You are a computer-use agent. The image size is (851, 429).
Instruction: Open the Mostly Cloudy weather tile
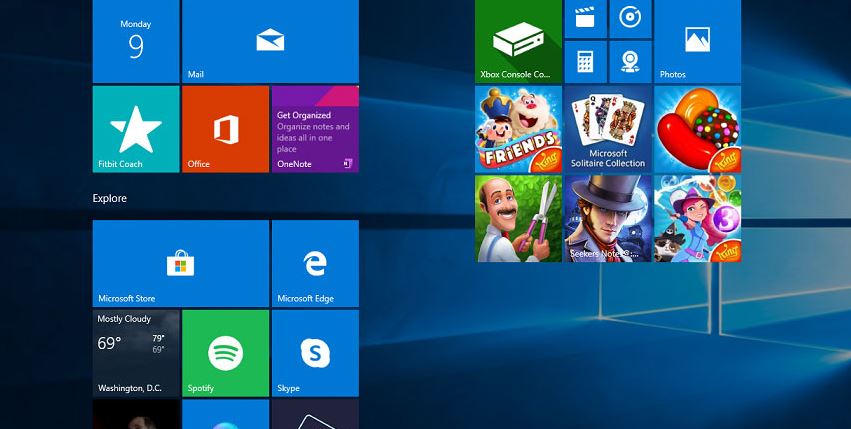[x=136, y=353]
